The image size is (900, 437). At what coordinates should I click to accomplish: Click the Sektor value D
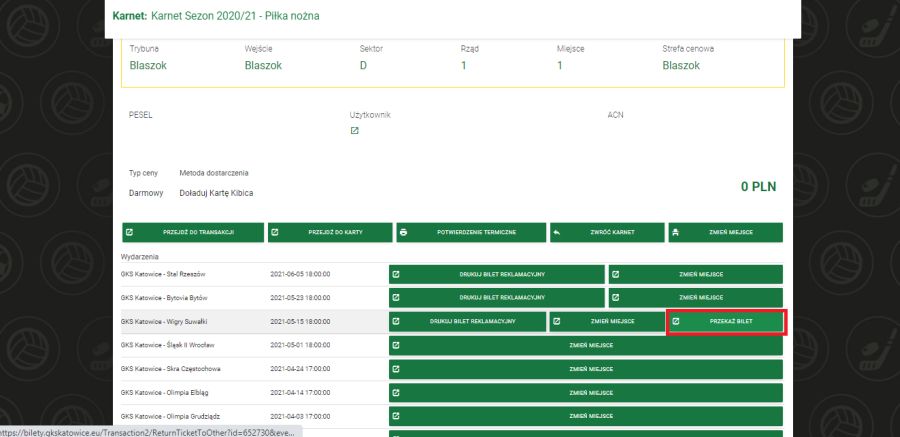(x=363, y=65)
